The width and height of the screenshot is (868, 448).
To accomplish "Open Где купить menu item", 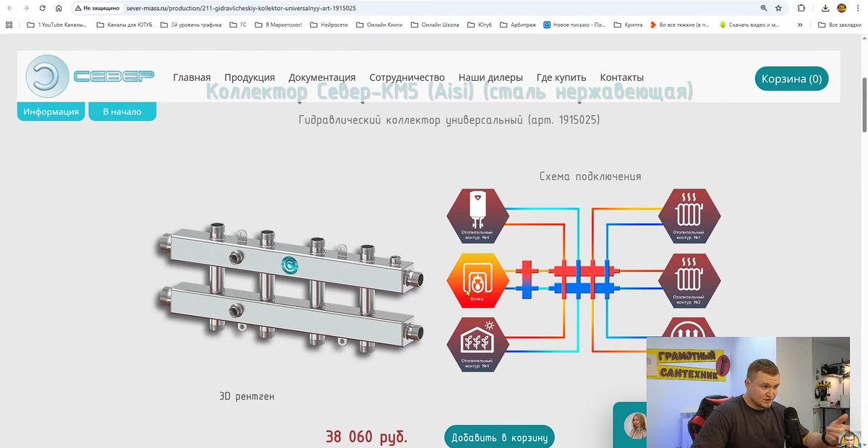I will (x=561, y=77).
